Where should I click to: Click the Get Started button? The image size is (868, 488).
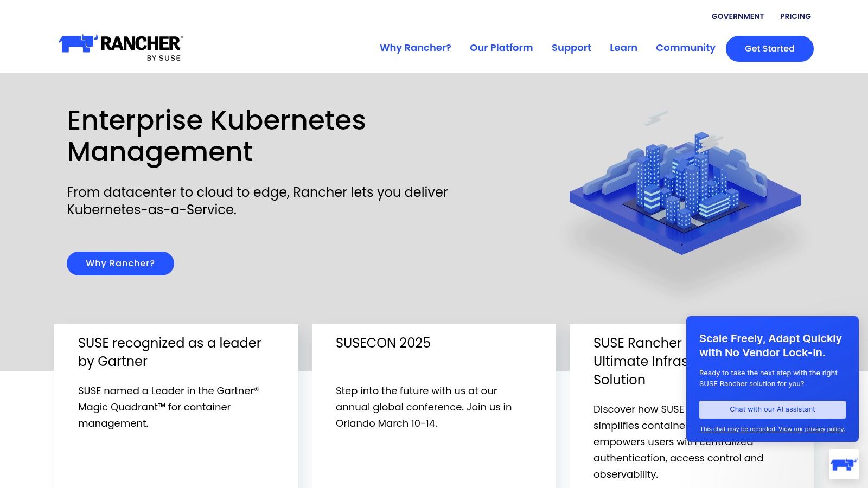(769, 49)
